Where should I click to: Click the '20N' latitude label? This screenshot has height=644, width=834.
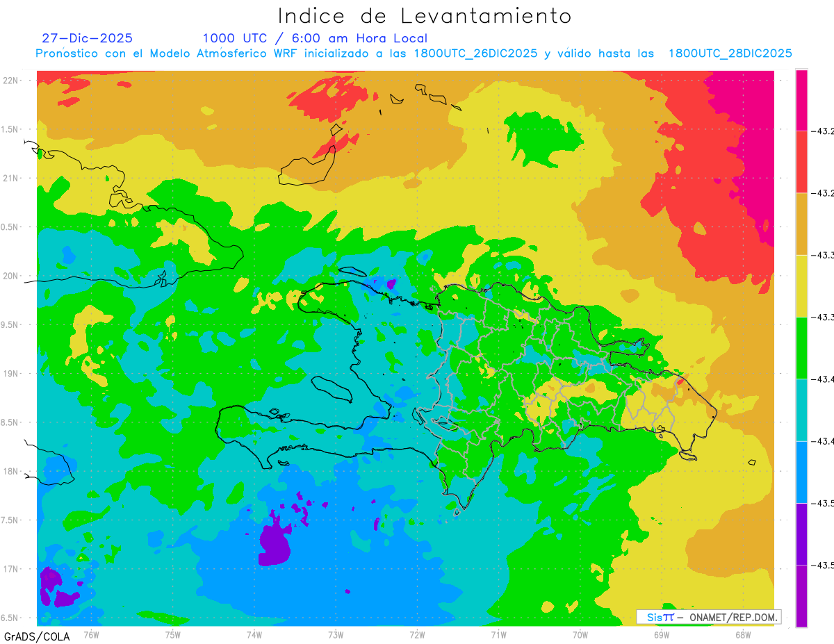tap(12, 276)
